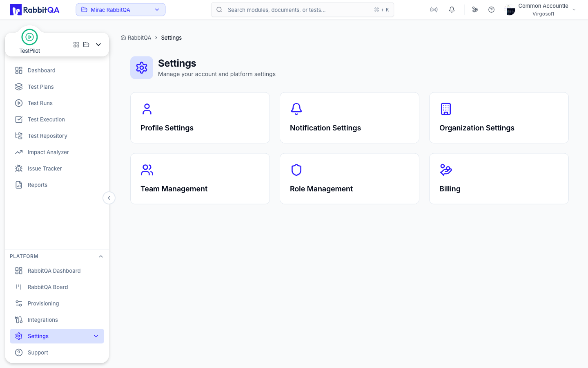The height and width of the screenshot is (368, 588).
Task: Open Test Runs in the sidebar
Action: pos(57,103)
